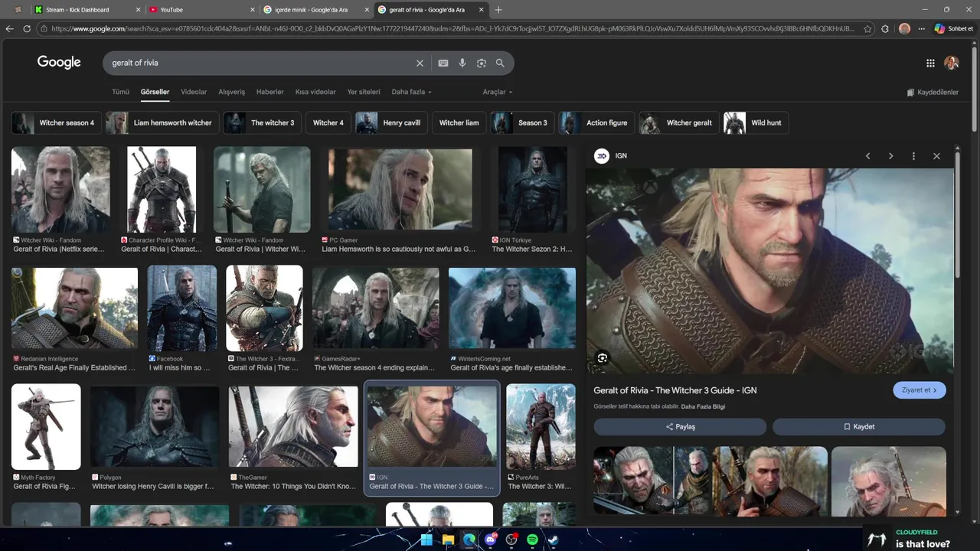The height and width of the screenshot is (551, 980).
Task: Open "Geralt of Rivia - The Witcher 3 Guide - IGN" title
Action: coord(675,390)
